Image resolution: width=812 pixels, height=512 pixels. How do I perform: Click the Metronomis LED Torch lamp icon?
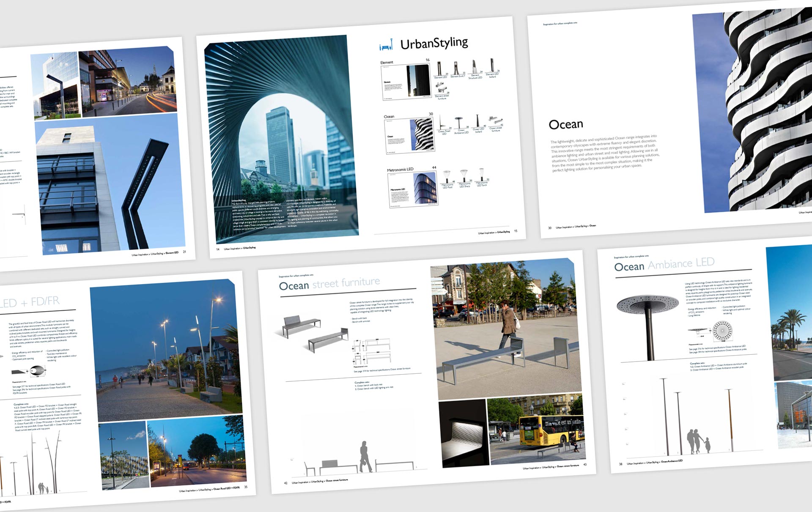tap(481, 174)
